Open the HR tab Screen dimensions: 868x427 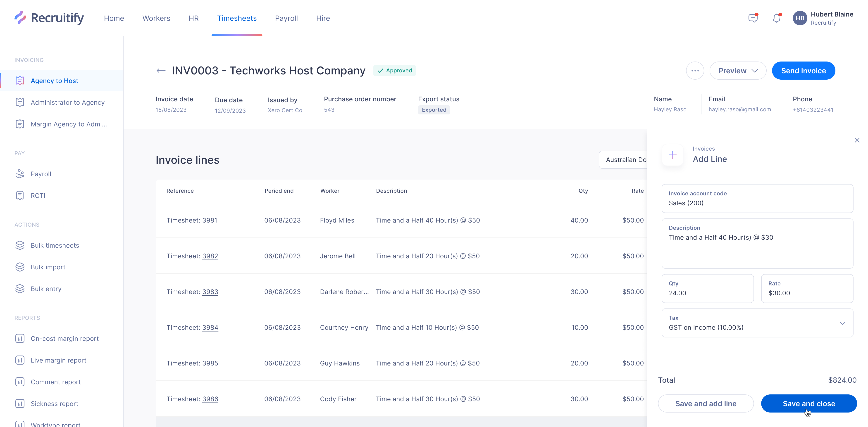[x=194, y=18]
